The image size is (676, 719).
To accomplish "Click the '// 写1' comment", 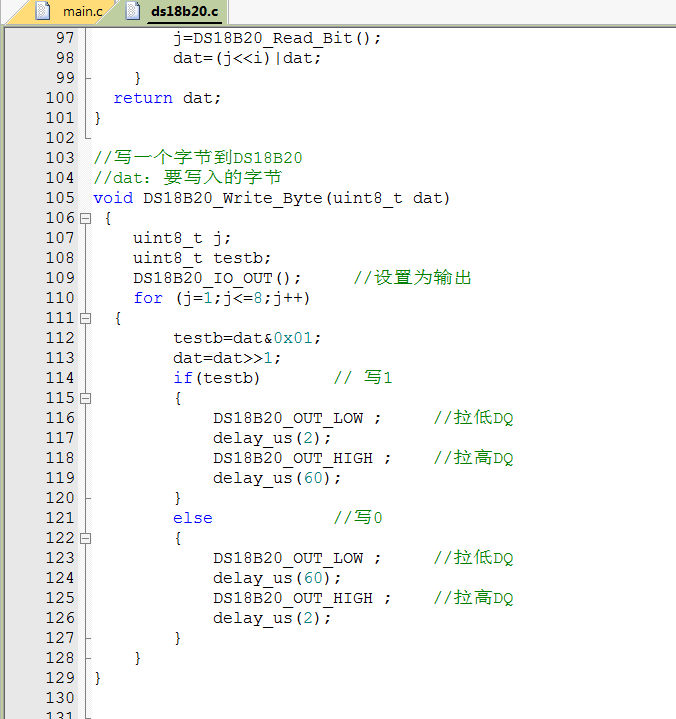I will (363, 378).
